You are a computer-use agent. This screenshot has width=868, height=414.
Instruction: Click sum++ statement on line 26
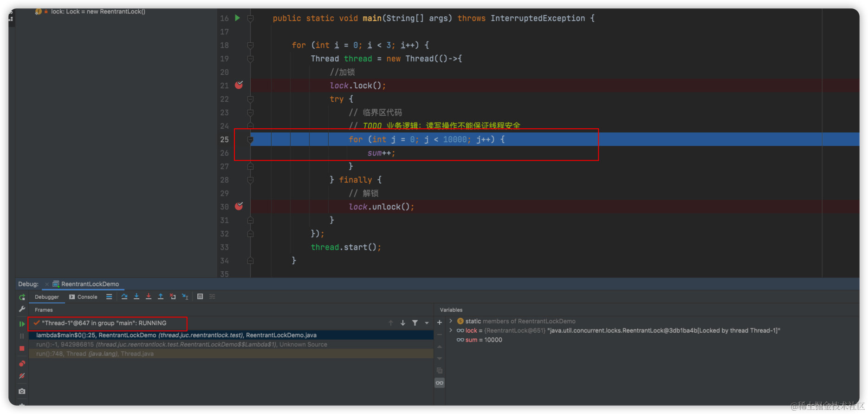point(381,153)
